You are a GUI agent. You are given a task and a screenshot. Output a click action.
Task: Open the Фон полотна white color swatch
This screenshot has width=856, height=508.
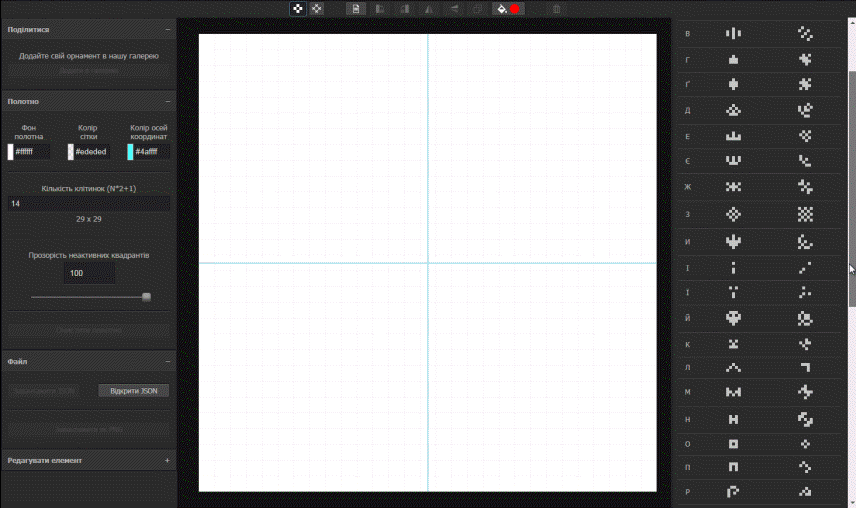[11, 152]
